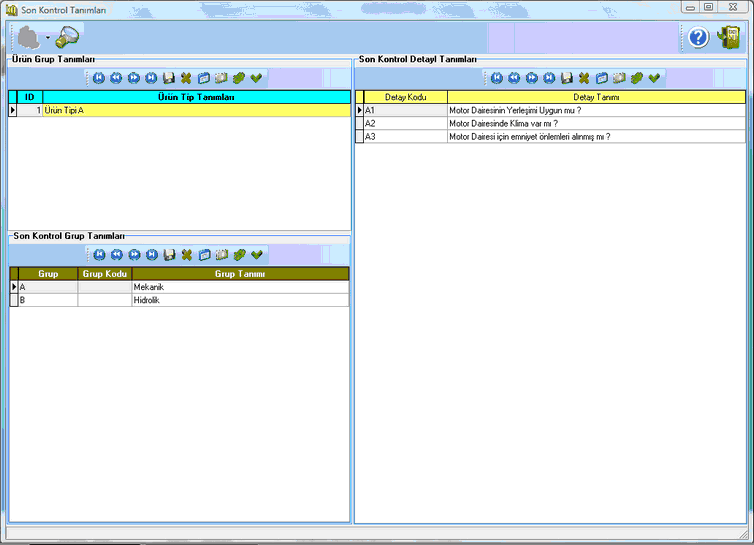This screenshot has height=545, width=754.
Task: Click green checkmark in Ürün Grup Tanımları toolbar
Action: point(256,78)
